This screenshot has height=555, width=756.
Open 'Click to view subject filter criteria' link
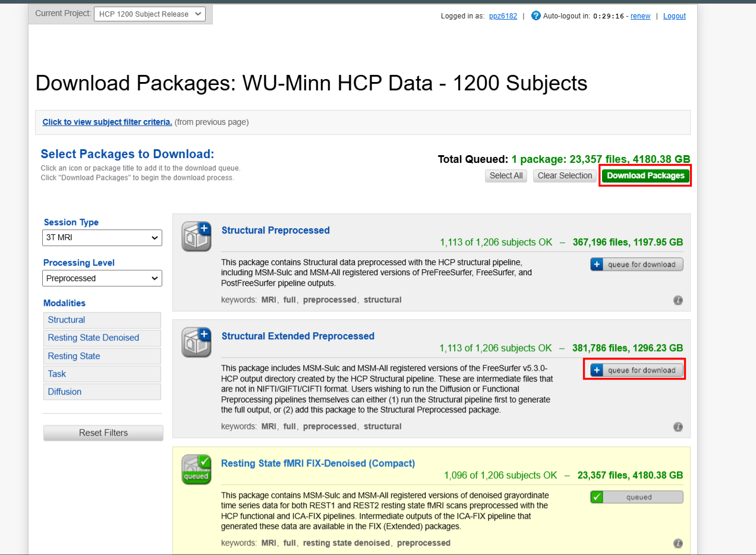(x=108, y=122)
